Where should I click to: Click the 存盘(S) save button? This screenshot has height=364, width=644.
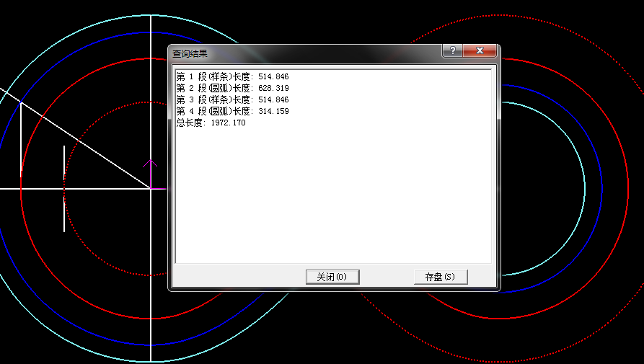click(x=441, y=277)
